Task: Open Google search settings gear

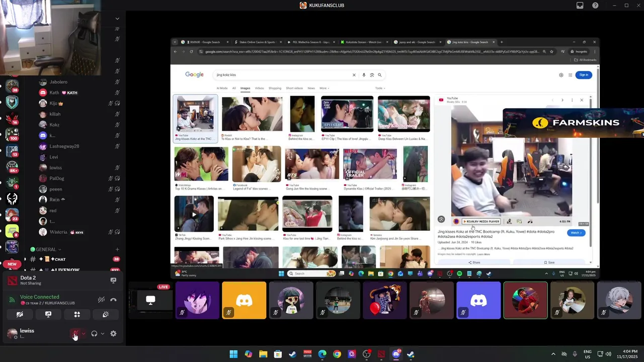Action: click(x=561, y=75)
